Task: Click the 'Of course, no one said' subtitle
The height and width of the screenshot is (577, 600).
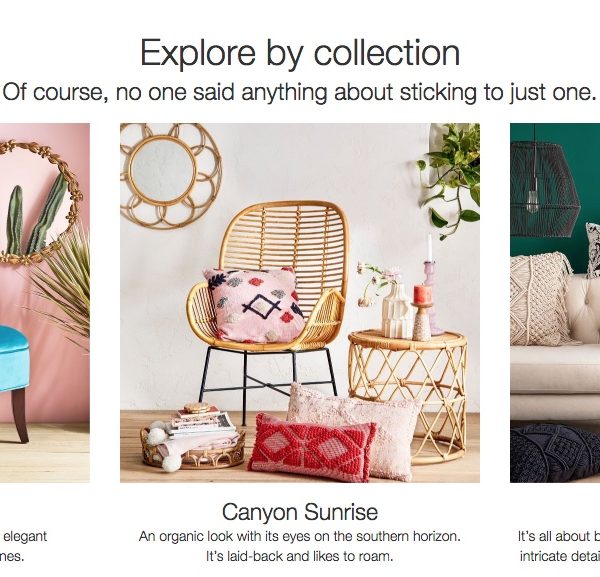Action: coord(300,92)
